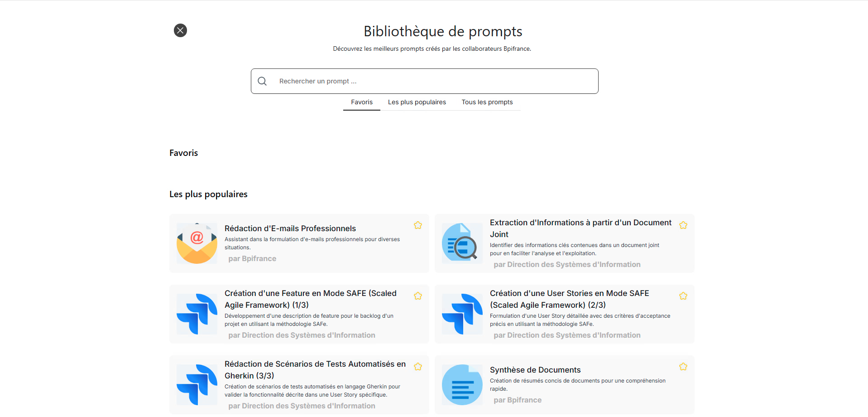Click the search magnifier icon
Image resolution: width=868 pixels, height=417 pixels.
click(x=262, y=81)
